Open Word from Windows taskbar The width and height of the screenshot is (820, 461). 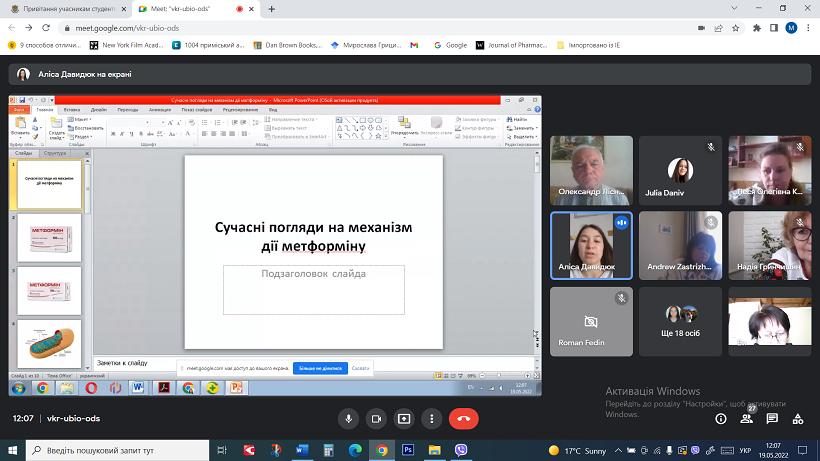click(302, 450)
